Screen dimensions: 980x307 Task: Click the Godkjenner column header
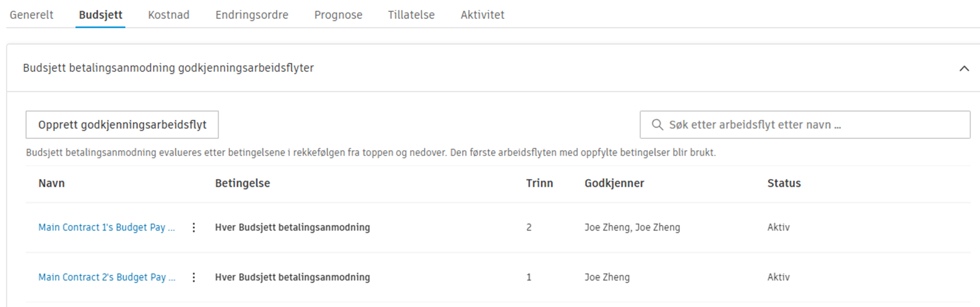[614, 183]
